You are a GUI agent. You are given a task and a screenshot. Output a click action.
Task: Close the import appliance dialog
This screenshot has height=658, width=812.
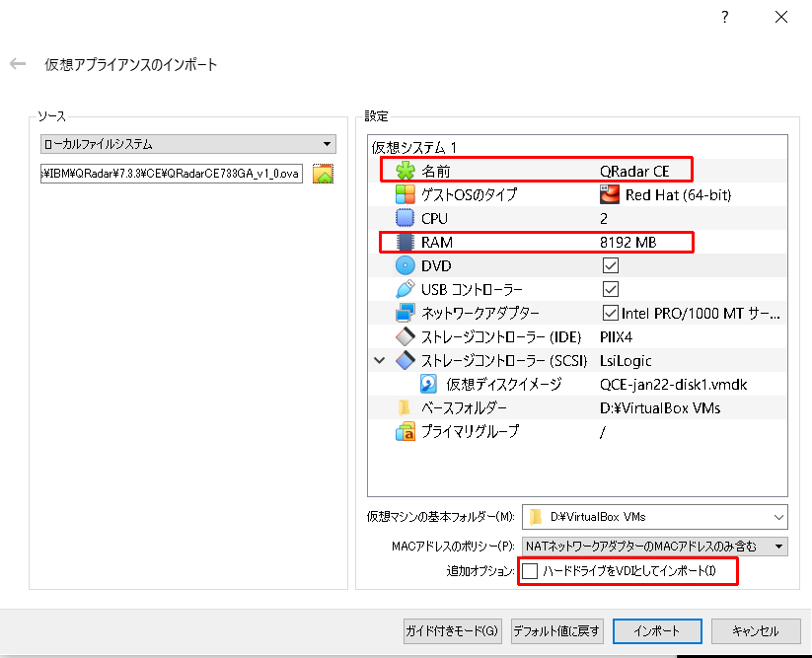pyautogui.click(x=781, y=17)
